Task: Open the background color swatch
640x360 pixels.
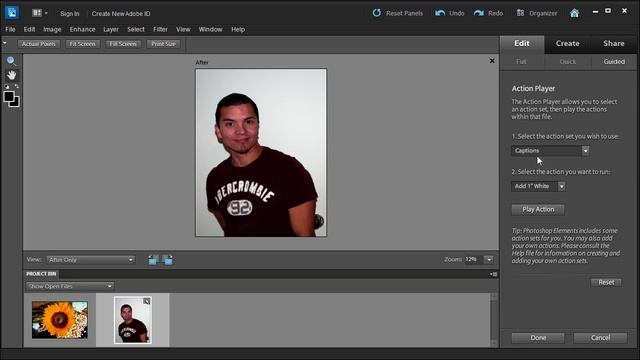Action: tap(16, 104)
